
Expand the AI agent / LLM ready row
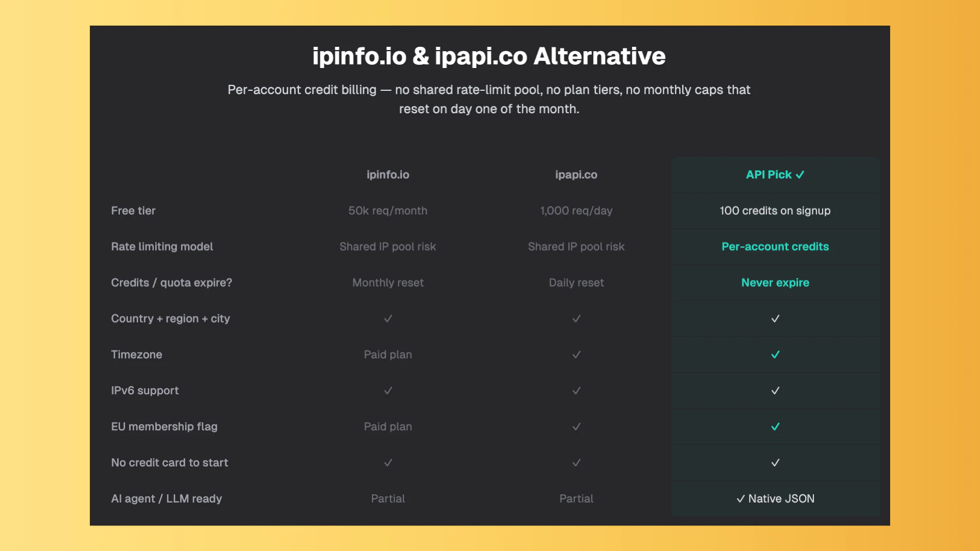[167, 498]
